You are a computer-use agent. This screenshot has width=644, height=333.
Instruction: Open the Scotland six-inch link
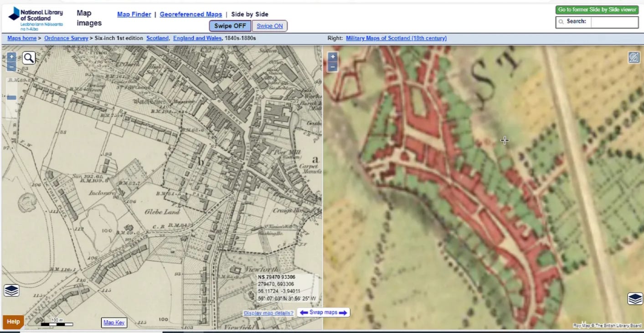[x=158, y=38]
